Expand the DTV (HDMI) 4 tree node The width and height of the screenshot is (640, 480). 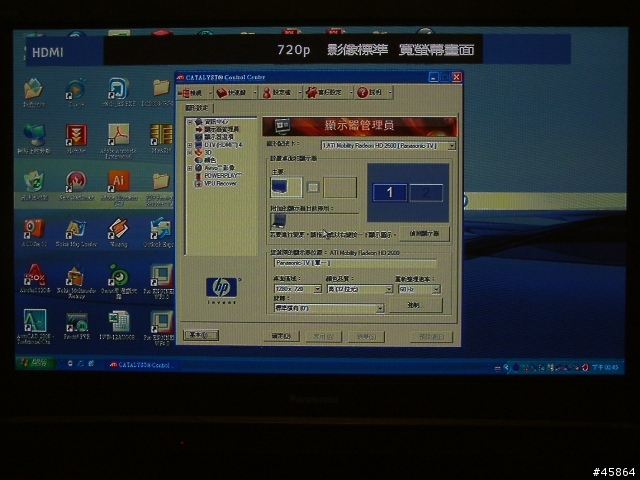(189, 145)
